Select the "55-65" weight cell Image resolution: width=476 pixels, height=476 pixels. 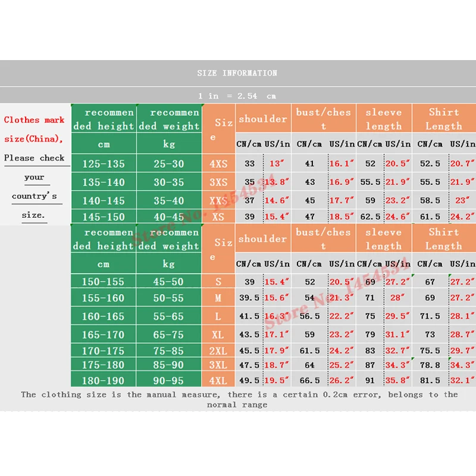(168, 317)
